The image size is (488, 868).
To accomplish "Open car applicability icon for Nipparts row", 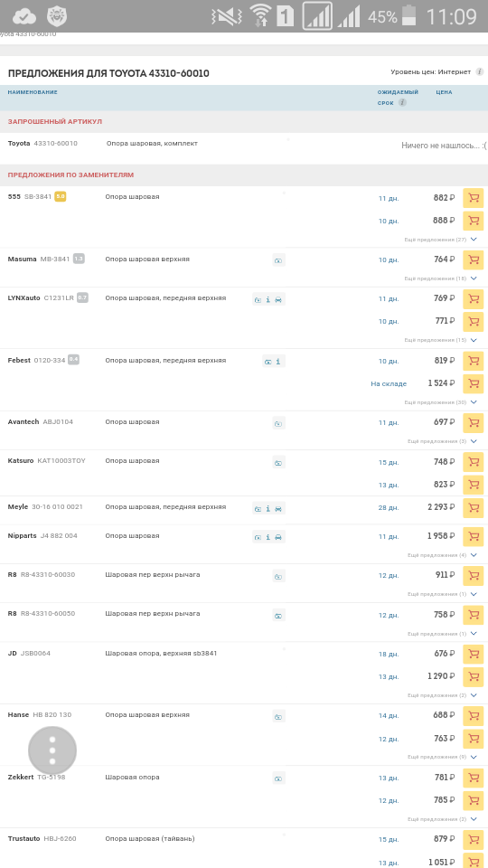I will tap(278, 537).
